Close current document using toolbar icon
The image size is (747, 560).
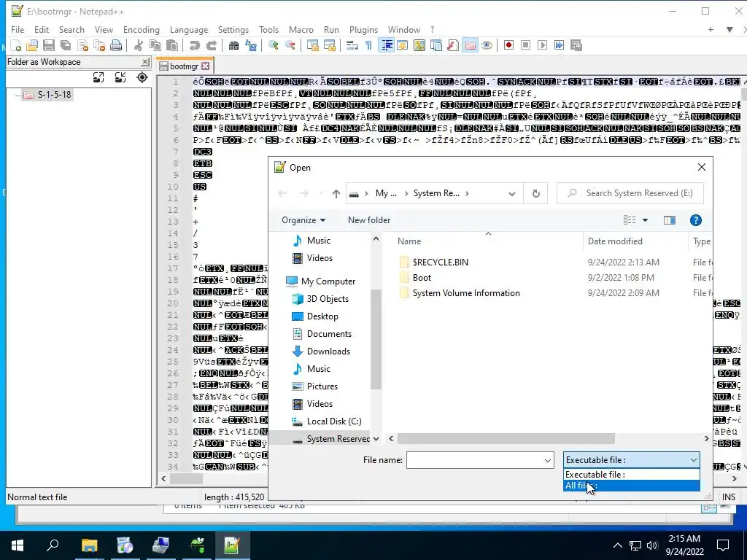pyautogui.click(x=83, y=45)
